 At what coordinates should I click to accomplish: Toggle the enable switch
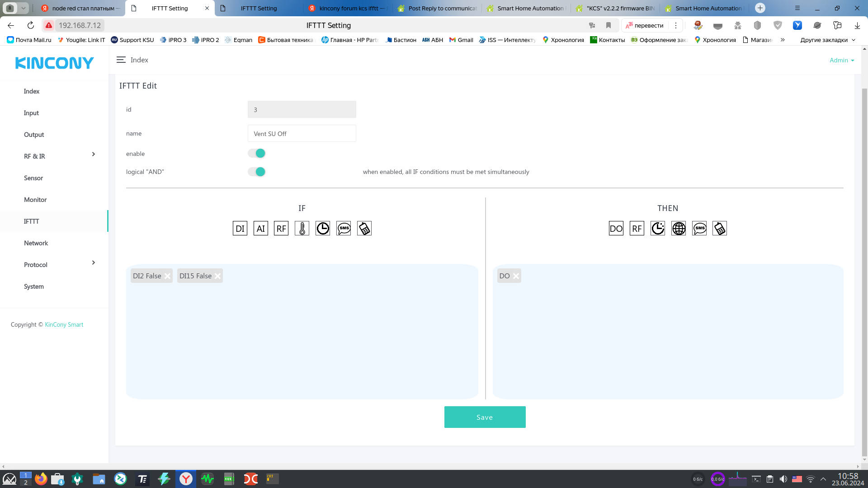[x=256, y=154]
